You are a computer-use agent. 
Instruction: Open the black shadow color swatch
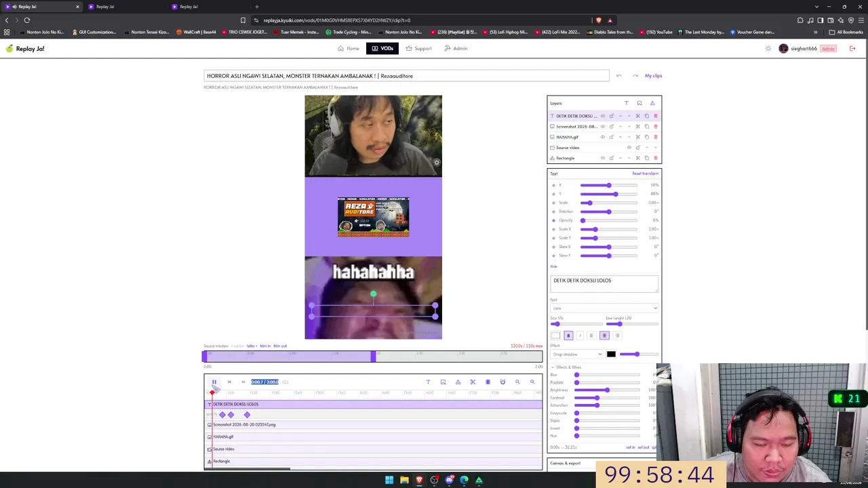tap(611, 354)
